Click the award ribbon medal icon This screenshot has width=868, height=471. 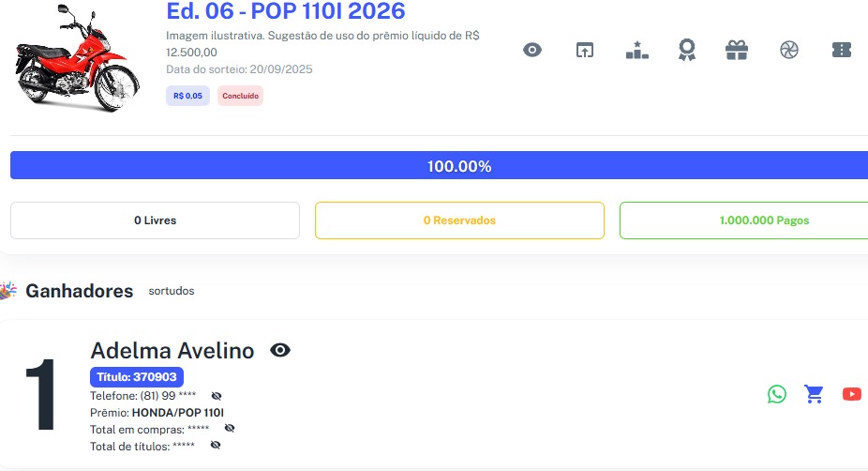tap(687, 51)
